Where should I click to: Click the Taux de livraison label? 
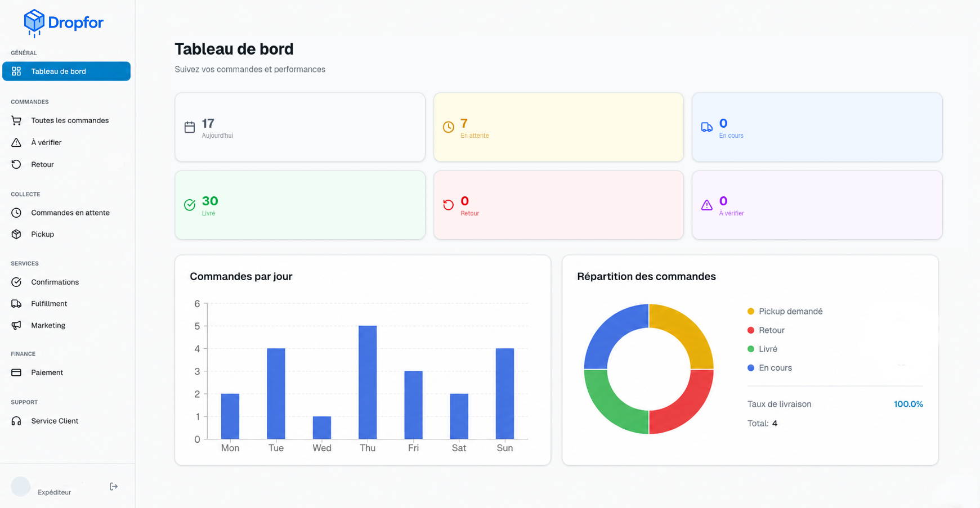click(x=780, y=404)
